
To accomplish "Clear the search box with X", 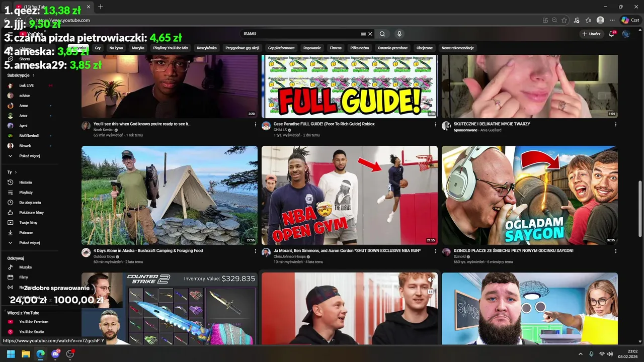I will tap(370, 34).
